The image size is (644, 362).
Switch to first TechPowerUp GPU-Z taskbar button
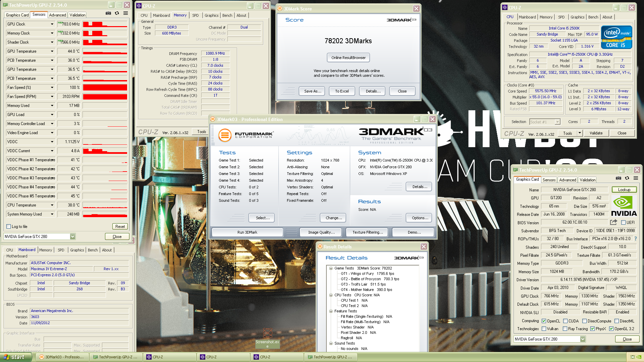(x=116, y=357)
